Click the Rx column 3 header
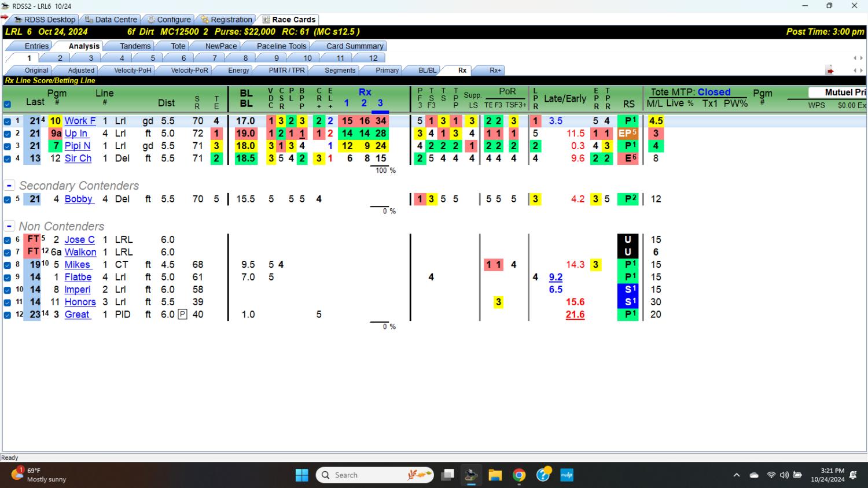The height and width of the screenshot is (488, 868). click(380, 103)
